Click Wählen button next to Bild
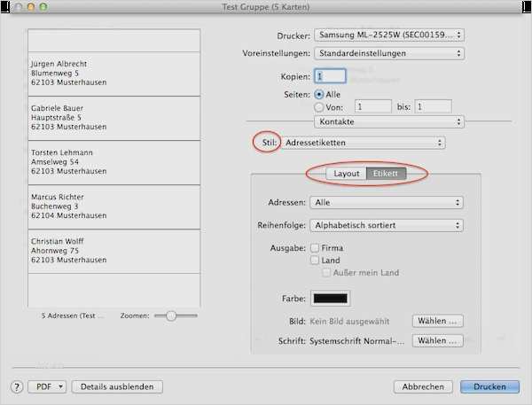Image resolution: width=532 pixels, height=405 pixels. click(x=438, y=321)
